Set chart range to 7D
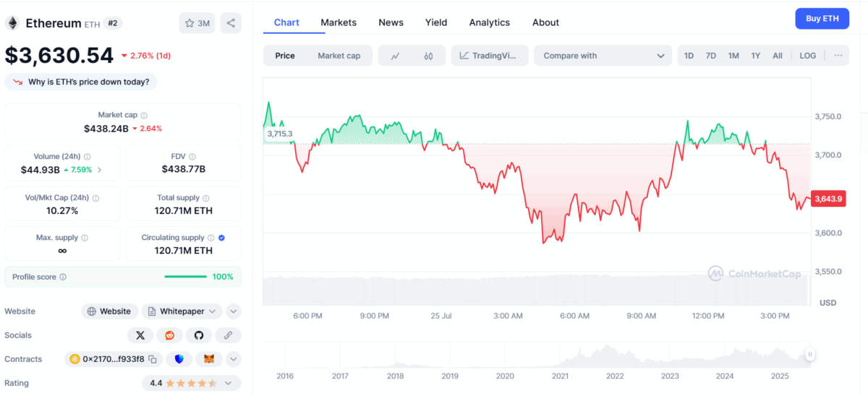This screenshot has height=396, width=868. (x=711, y=56)
